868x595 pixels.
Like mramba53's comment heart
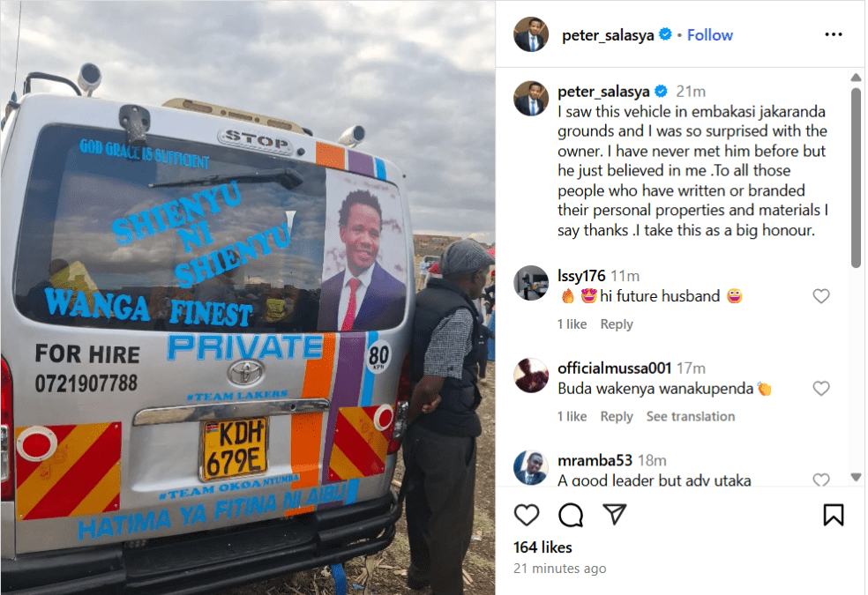pyautogui.click(x=821, y=480)
